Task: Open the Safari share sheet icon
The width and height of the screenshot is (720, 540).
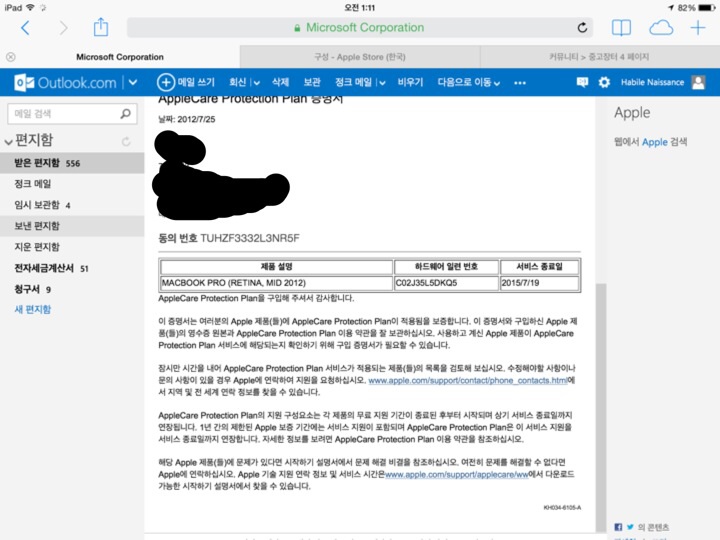Action: (x=101, y=27)
